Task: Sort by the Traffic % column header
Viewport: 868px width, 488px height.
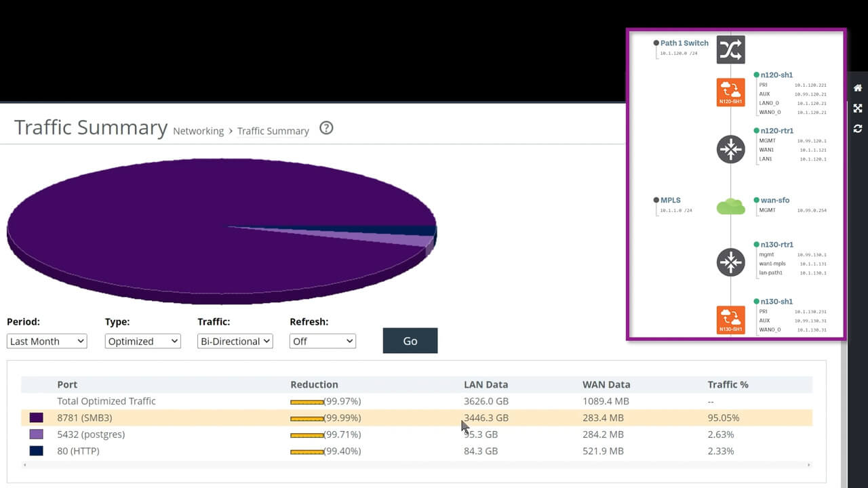Action: [728, 384]
